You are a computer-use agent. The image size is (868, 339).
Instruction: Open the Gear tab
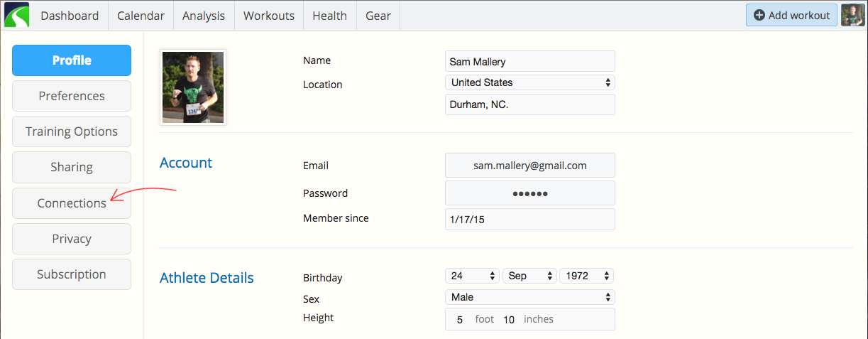tap(378, 16)
